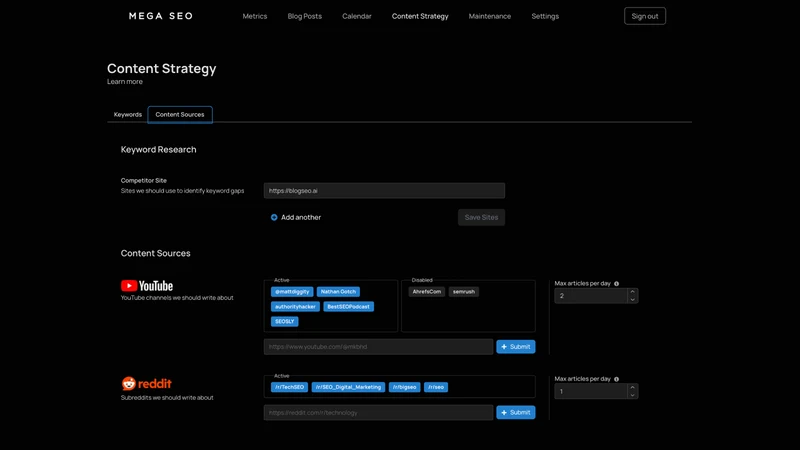Click the Content Sources section heading

(156, 253)
